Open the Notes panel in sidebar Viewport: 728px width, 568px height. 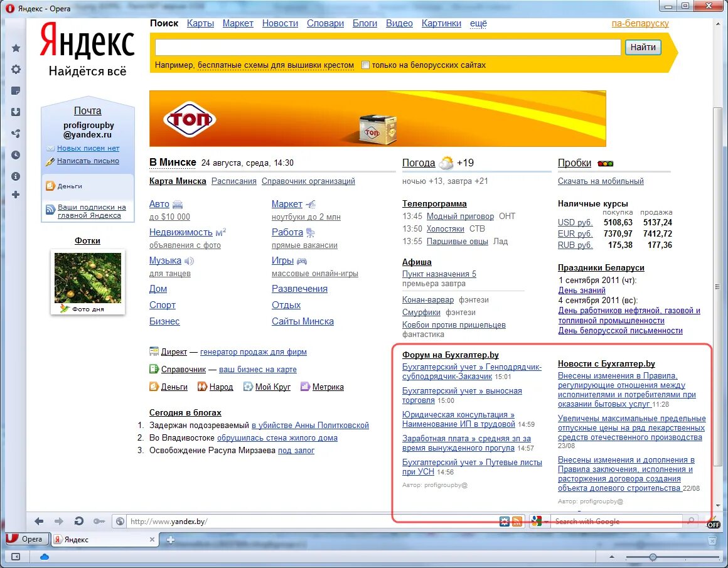tap(16, 90)
